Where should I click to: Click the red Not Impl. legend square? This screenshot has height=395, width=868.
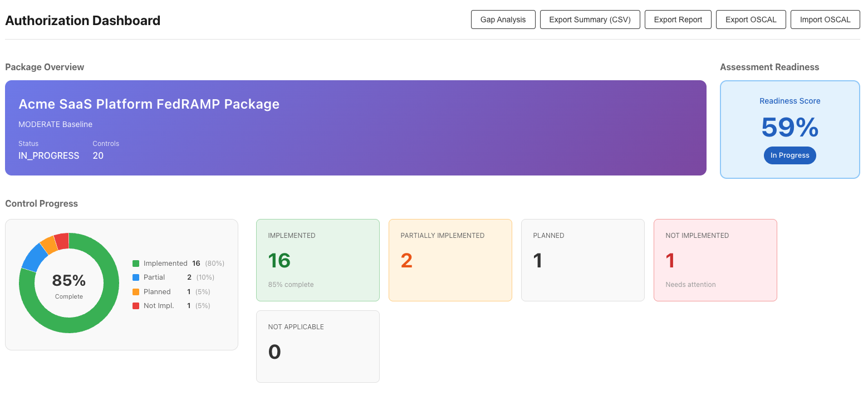click(x=135, y=305)
